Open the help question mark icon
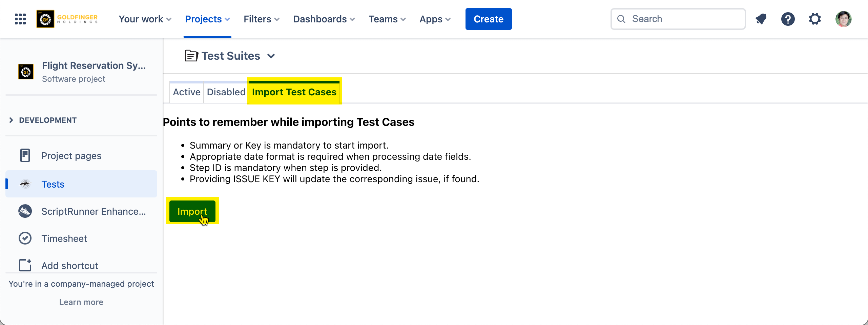Viewport: 868px width, 325px height. click(788, 19)
